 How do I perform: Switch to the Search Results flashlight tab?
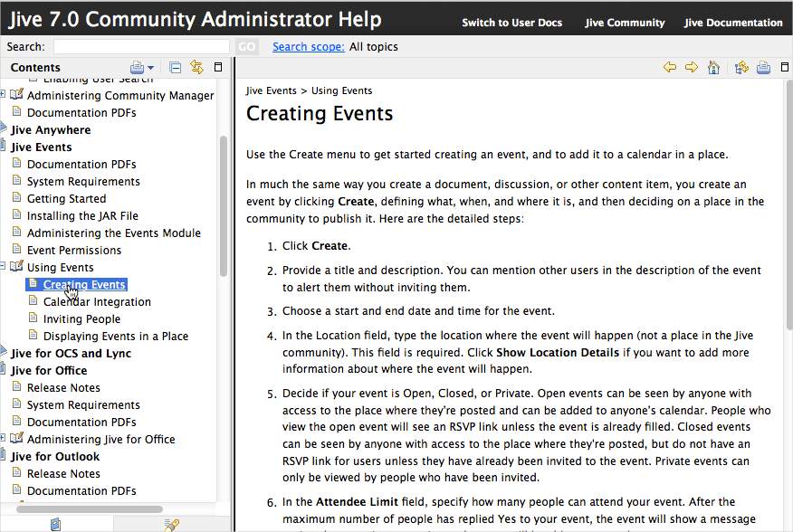tap(171, 525)
